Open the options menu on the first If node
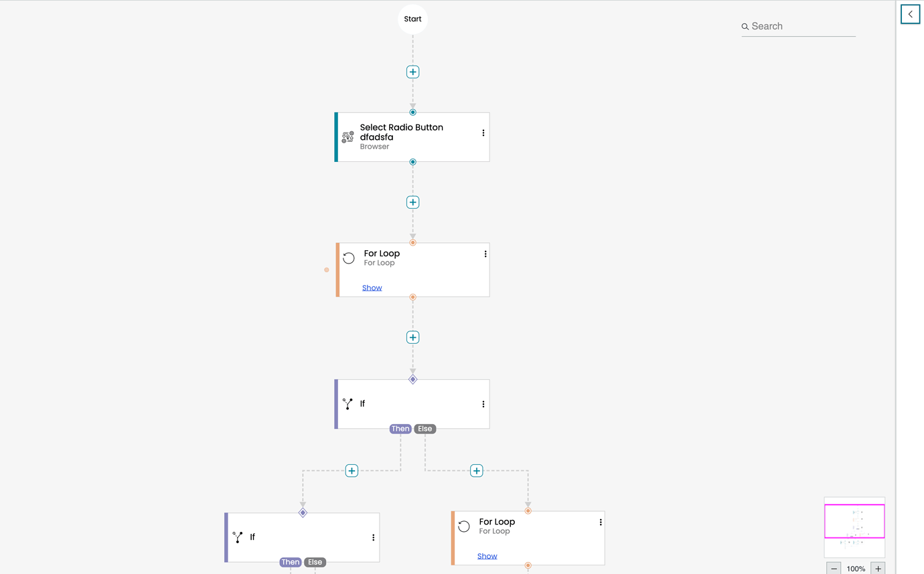 pos(483,403)
